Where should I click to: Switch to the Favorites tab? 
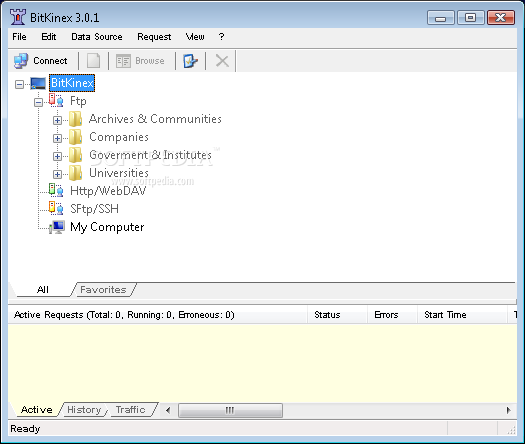pyautogui.click(x=103, y=290)
